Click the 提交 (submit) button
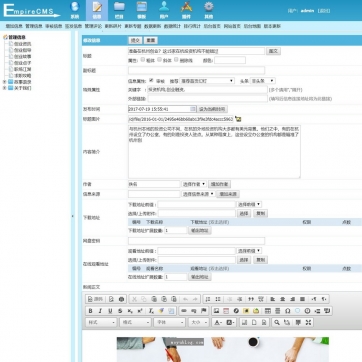362x362 pixels. (x=135, y=40)
